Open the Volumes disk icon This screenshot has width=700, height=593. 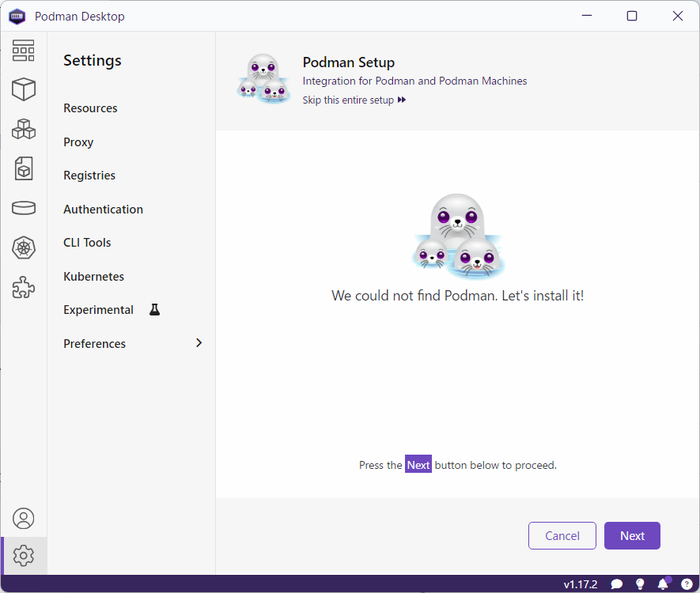pyautogui.click(x=24, y=208)
